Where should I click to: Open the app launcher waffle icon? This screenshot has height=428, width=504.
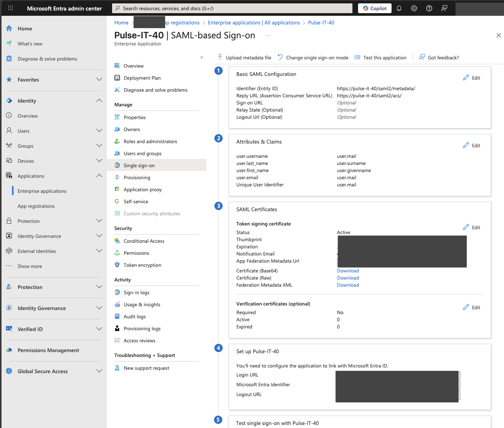tap(11, 8)
